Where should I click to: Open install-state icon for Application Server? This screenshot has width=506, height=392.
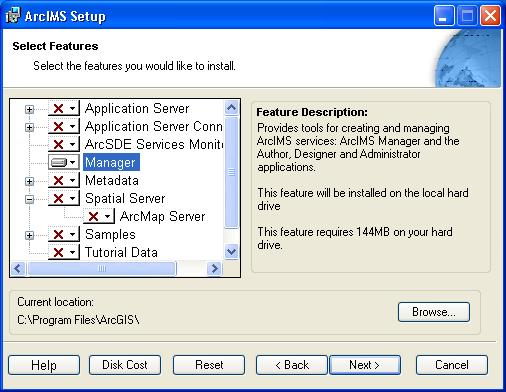point(64,108)
